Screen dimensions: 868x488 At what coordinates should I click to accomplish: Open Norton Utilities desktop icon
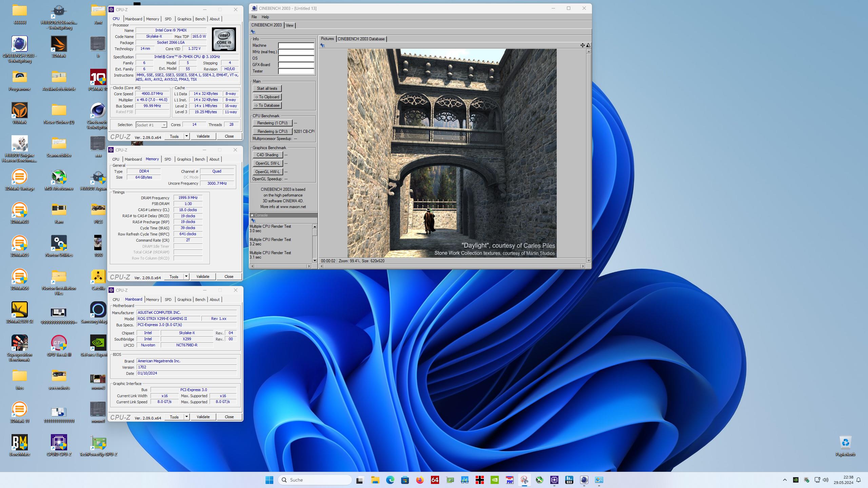[x=59, y=246]
